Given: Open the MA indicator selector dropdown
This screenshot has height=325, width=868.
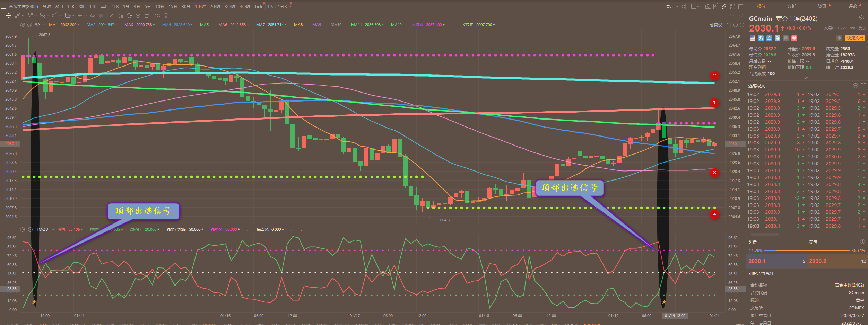Looking at the screenshot, I should coord(44,25).
